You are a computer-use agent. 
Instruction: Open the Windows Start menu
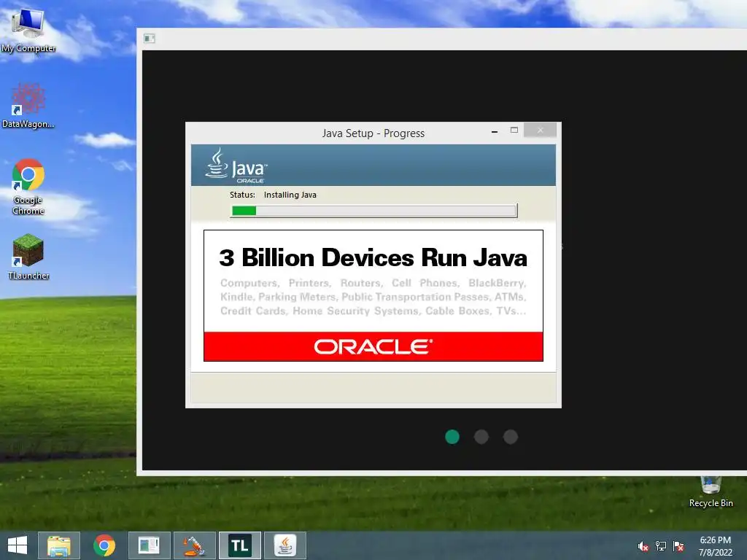(x=18, y=545)
